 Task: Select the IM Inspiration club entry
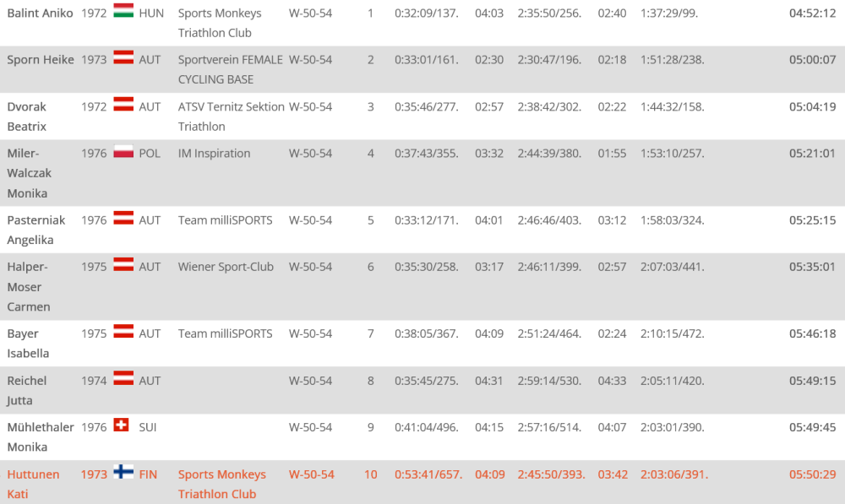click(x=214, y=154)
